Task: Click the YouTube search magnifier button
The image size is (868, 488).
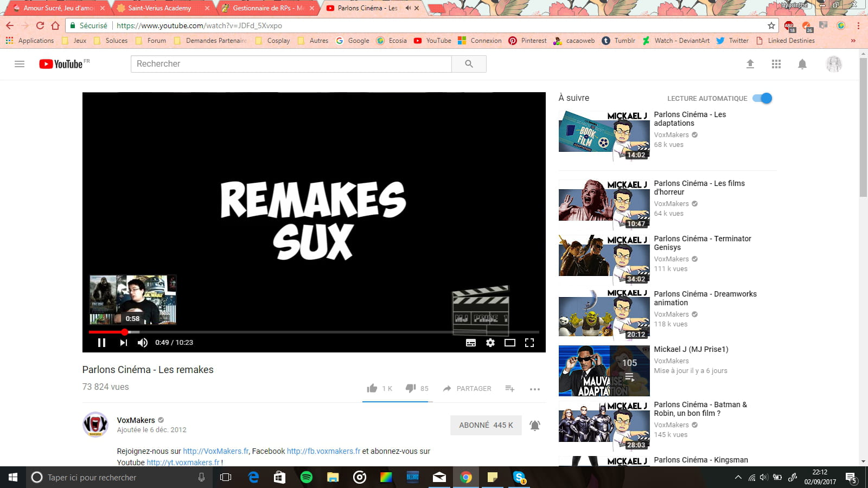Action: coord(469,64)
